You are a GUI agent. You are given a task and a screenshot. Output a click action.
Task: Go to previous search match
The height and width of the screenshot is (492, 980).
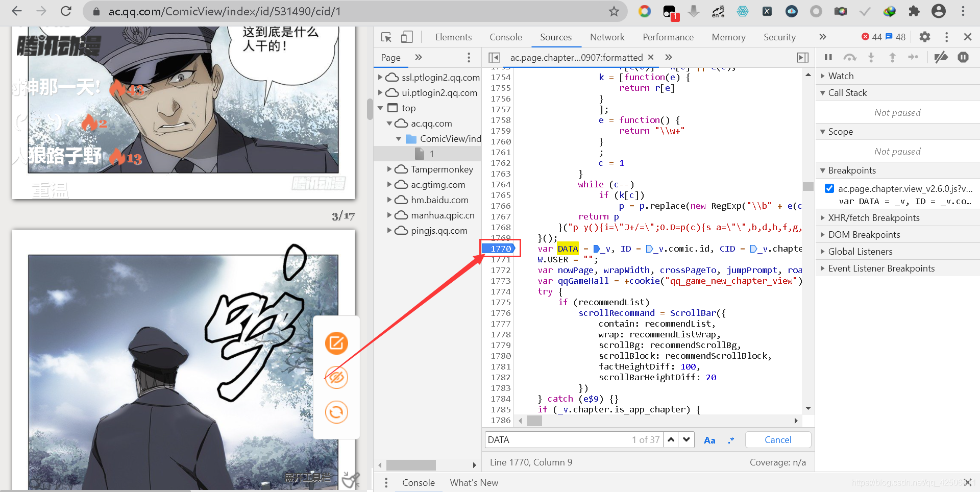pos(671,439)
